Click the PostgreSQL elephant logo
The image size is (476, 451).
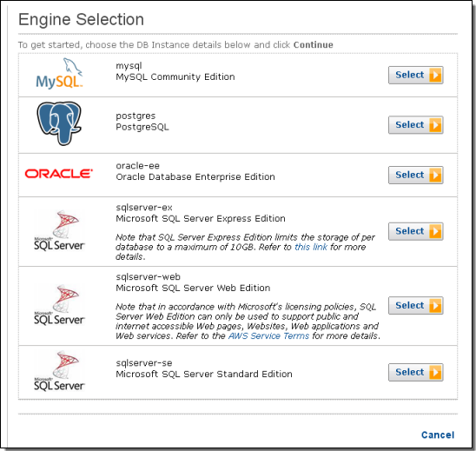click(59, 123)
